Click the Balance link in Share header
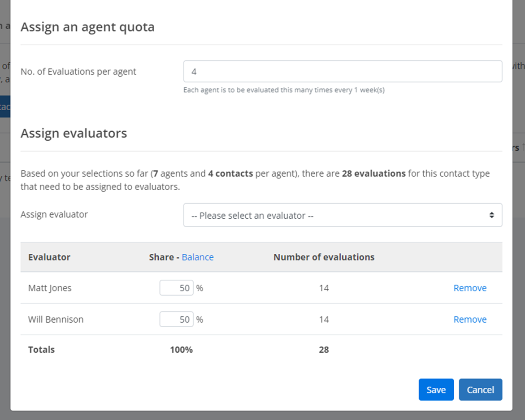 click(x=198, y=257)
